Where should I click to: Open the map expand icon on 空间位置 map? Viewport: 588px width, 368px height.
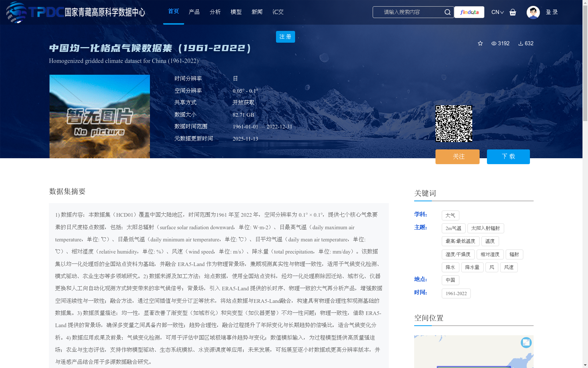coord(526,342)
